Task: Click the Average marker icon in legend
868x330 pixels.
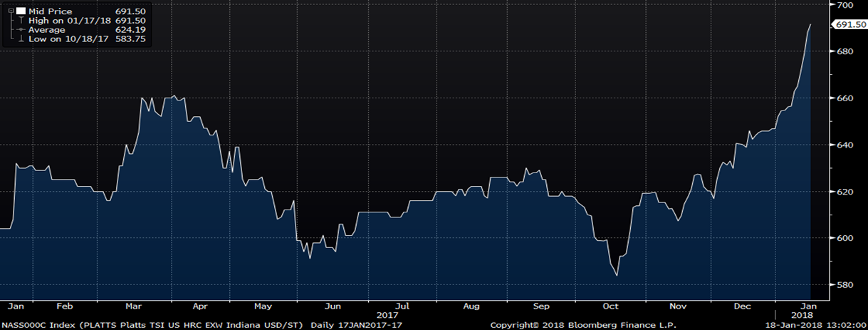Action: [x=21, y=30]
